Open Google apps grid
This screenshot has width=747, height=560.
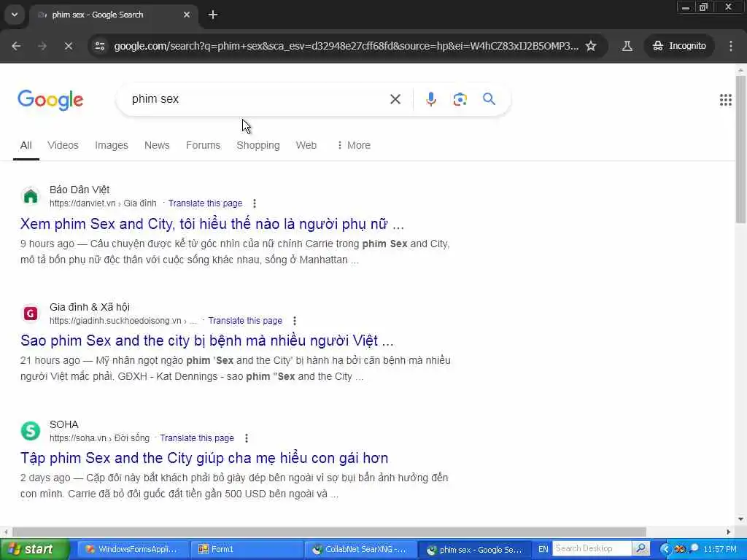[726, 99]
